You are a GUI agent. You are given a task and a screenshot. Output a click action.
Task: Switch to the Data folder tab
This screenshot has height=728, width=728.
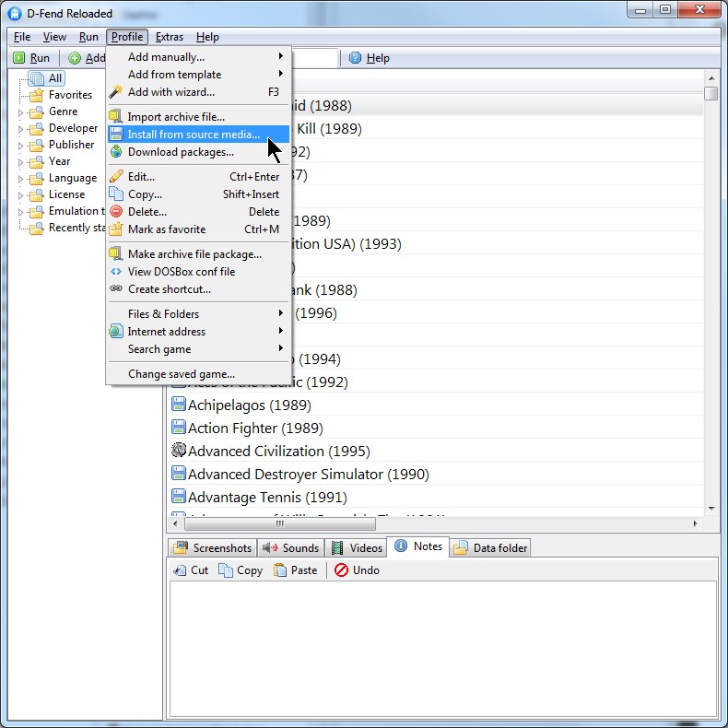490,548
